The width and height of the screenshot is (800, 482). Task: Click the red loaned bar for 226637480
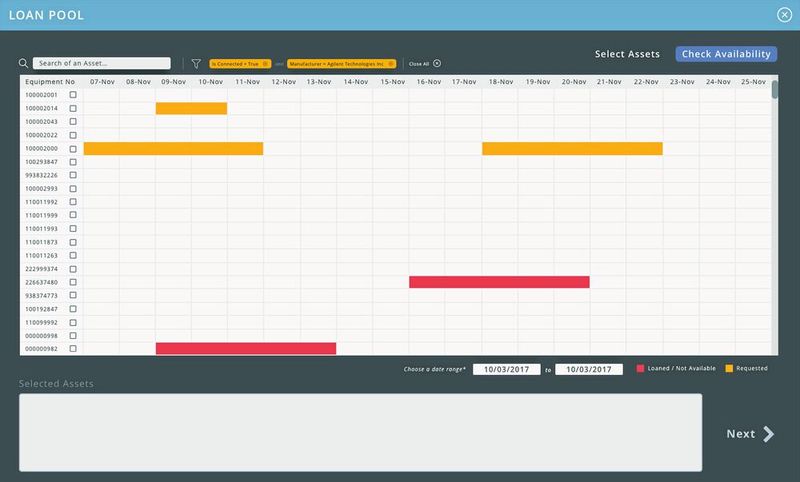(499, 282)
